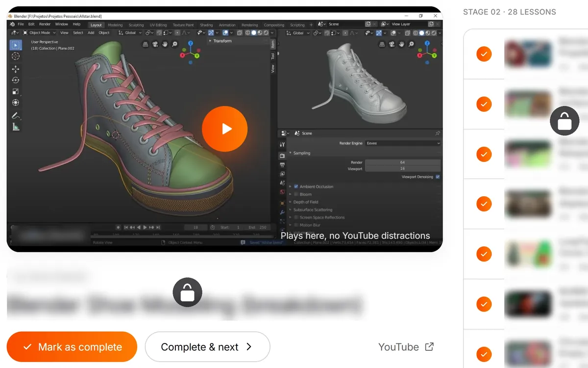The image size is (588, 368).
Task: Click the lock icon over the lesson list
Action: tap(564, 120)
